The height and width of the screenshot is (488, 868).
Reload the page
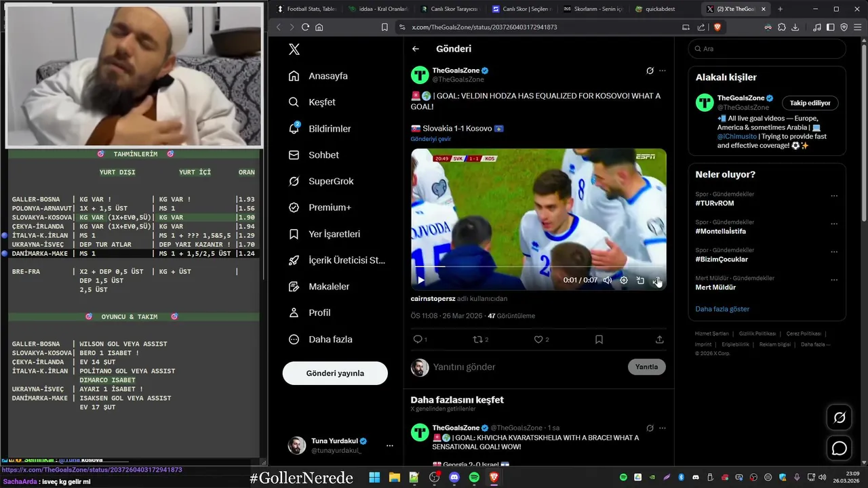coord(305,27)
